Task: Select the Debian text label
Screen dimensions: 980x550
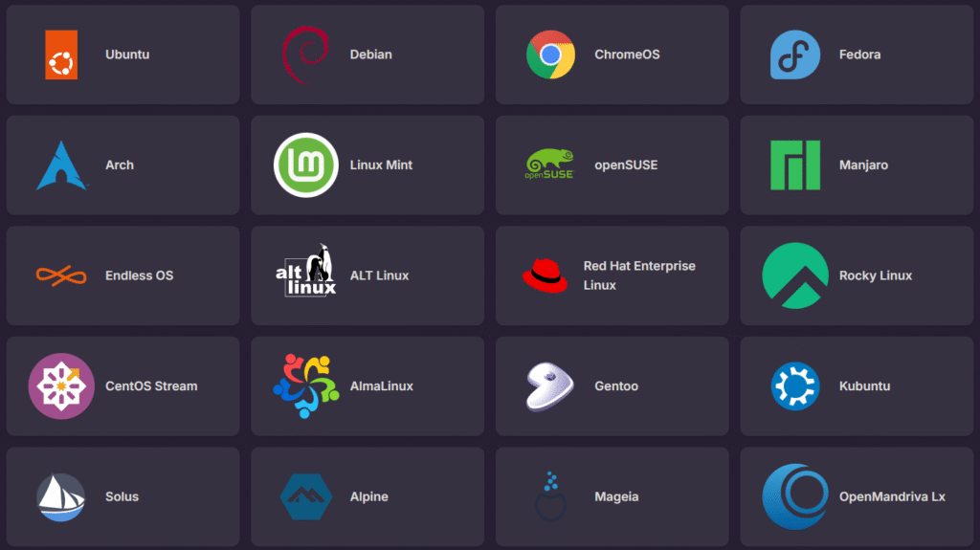Action: [370, 55]
